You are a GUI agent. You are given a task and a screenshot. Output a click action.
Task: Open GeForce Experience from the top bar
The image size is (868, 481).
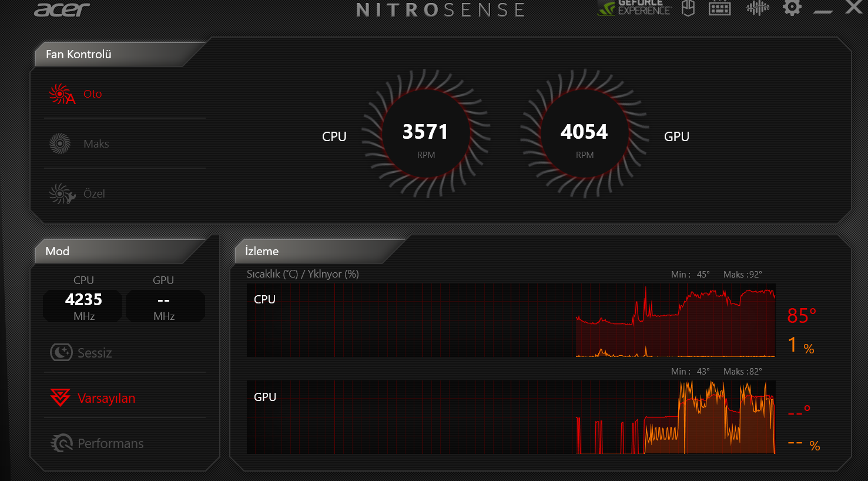coord(634,8)
